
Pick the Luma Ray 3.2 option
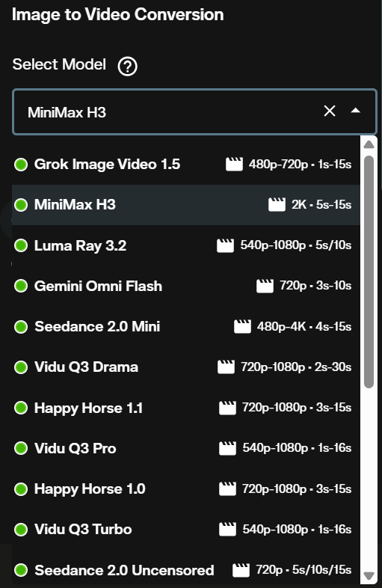[x=186, y=245]
